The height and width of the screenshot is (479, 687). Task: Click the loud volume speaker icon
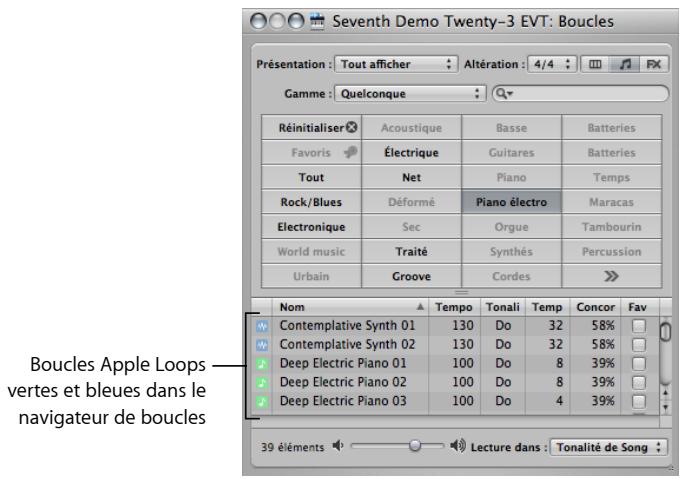[458, 446]
